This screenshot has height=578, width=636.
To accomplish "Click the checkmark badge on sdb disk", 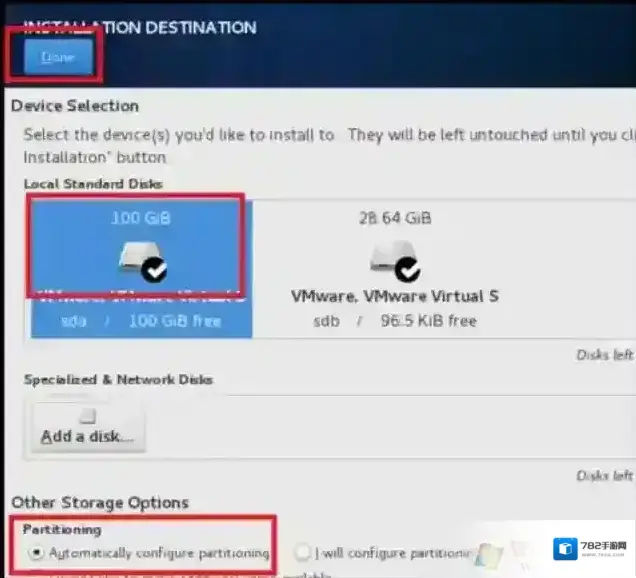I will [407, 270].
